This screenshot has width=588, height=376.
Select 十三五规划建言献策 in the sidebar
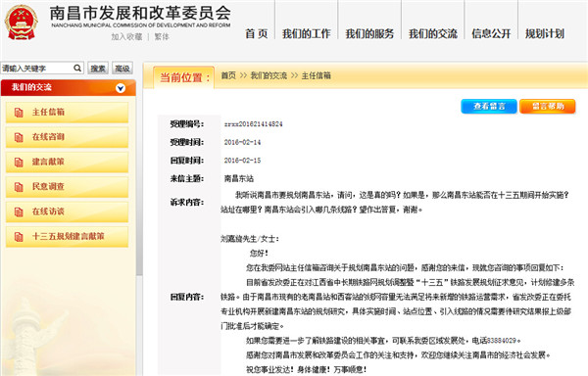pos(67,237)
